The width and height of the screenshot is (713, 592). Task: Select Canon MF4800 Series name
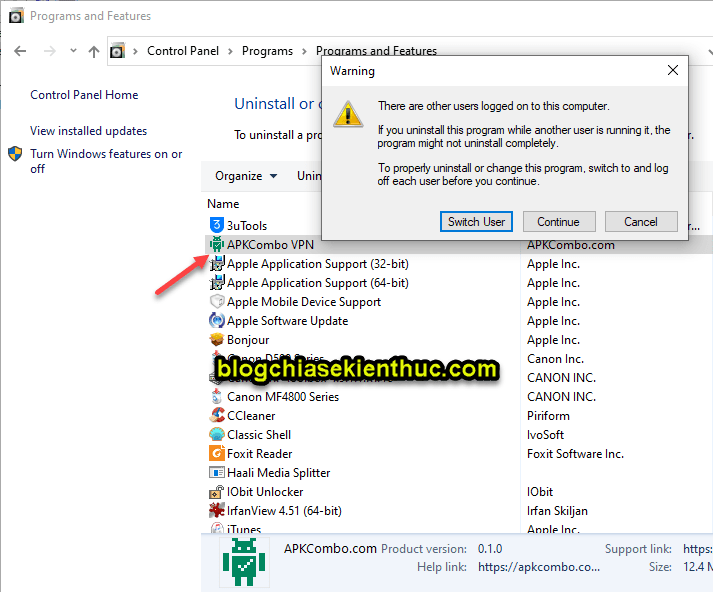283,397
